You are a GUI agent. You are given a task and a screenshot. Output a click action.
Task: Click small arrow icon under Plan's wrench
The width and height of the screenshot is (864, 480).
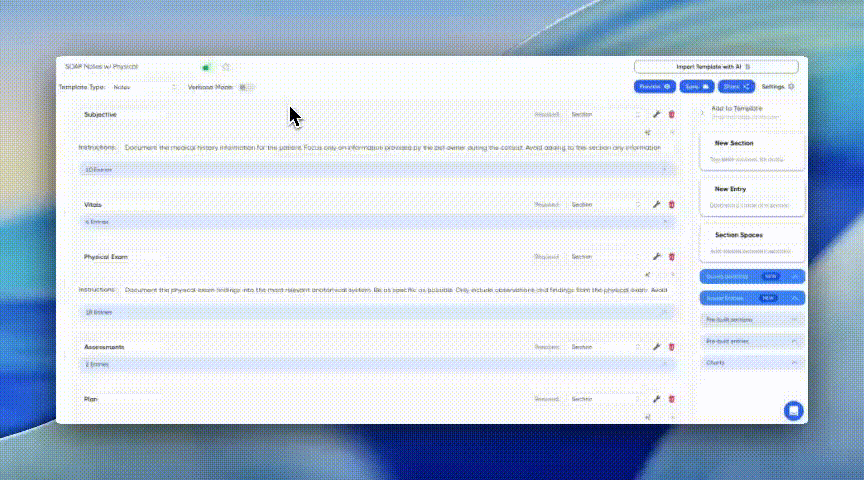647,417
